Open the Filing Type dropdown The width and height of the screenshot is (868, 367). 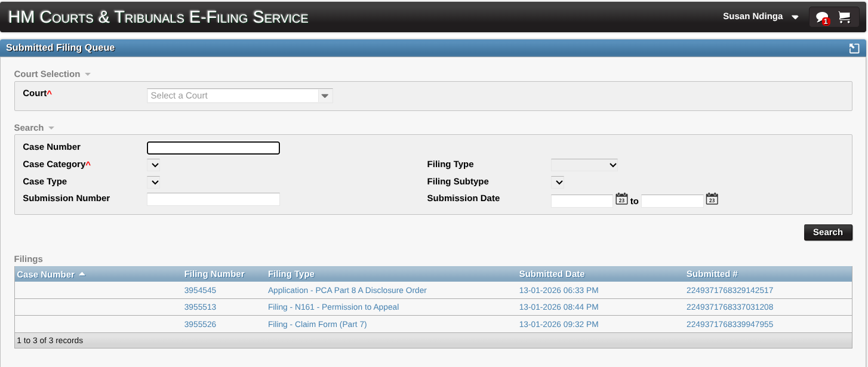coord(584,165)
